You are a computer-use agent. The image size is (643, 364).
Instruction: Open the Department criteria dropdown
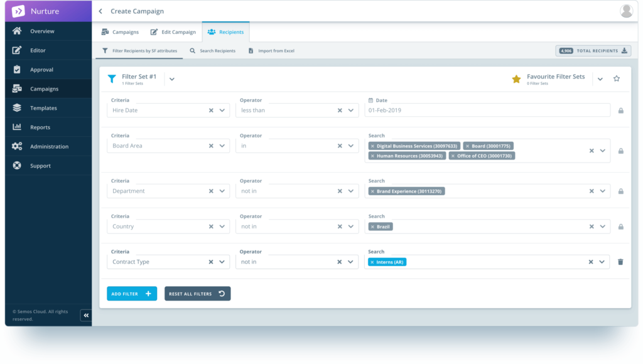click(x=222, y=191)
